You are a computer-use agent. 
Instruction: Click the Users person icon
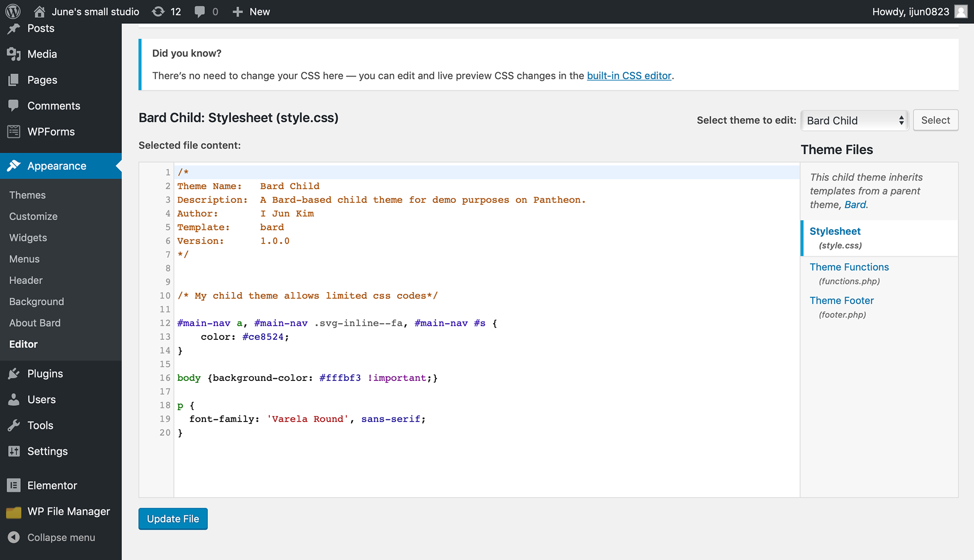pyautogui.click(x=14, y=400)
